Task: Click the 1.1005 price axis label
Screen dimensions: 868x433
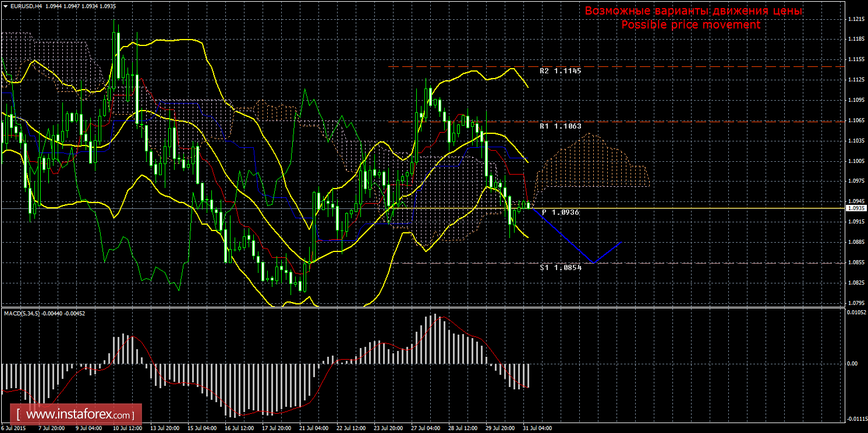Action: coord(855,161)
